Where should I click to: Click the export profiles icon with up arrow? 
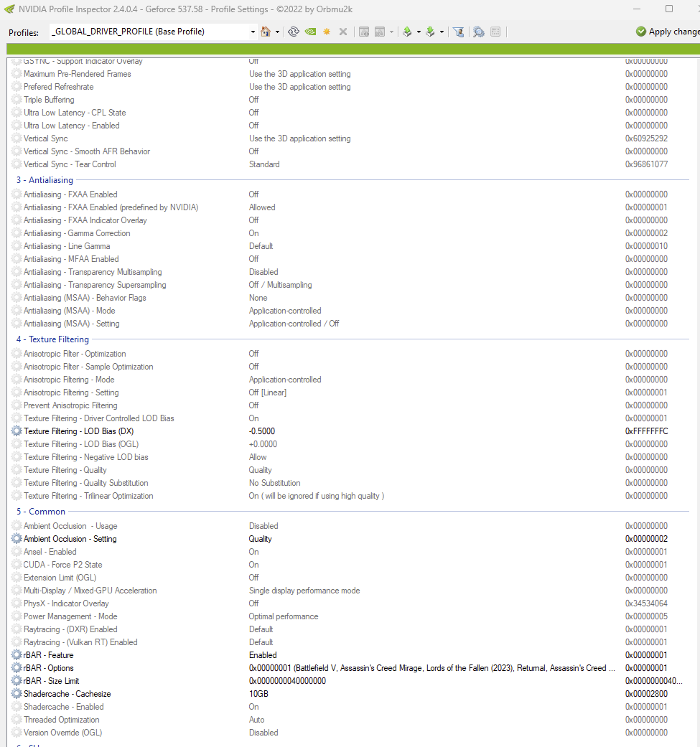click(407, 32)
